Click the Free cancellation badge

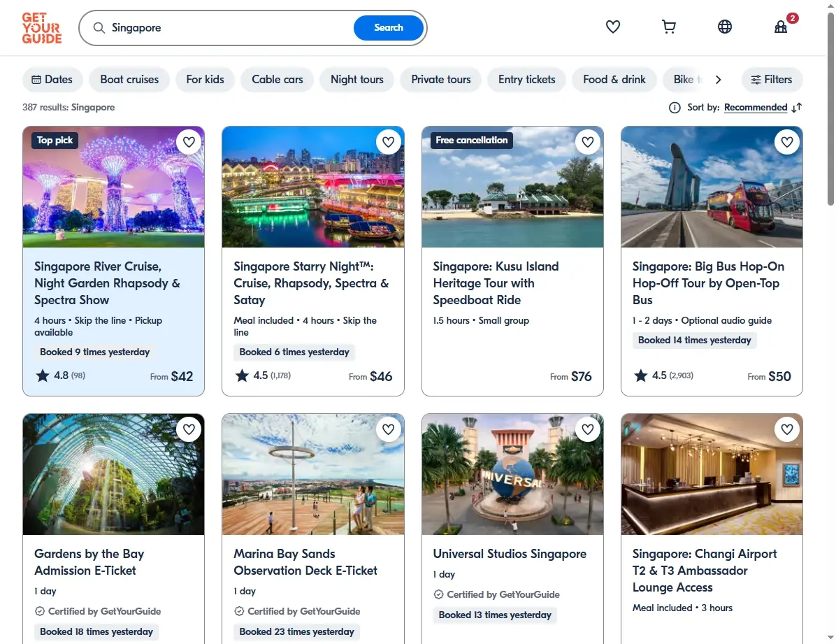(x=471, y=141)
